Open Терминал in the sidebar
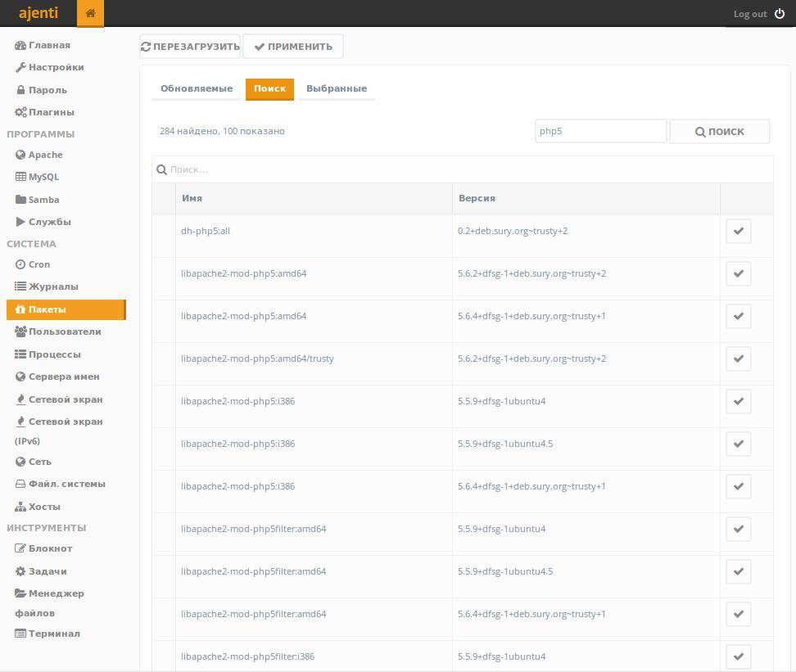 pyautogui.click(x=54, y=634)
